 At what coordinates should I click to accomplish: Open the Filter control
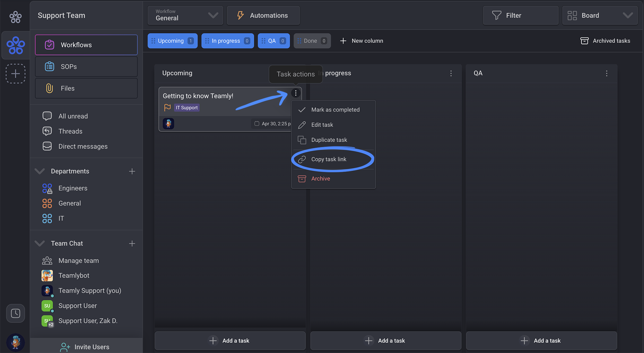click(x=521, y=15)
